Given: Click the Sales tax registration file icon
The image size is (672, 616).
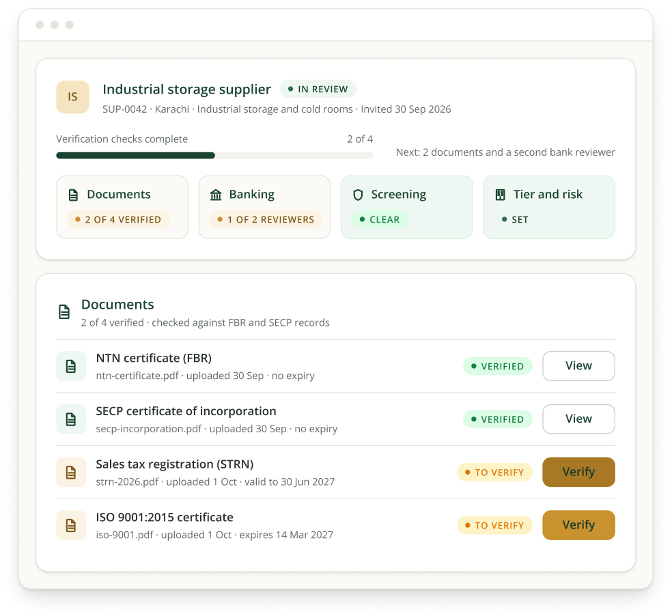Looking at the screenshot, I should pos(71,473).
